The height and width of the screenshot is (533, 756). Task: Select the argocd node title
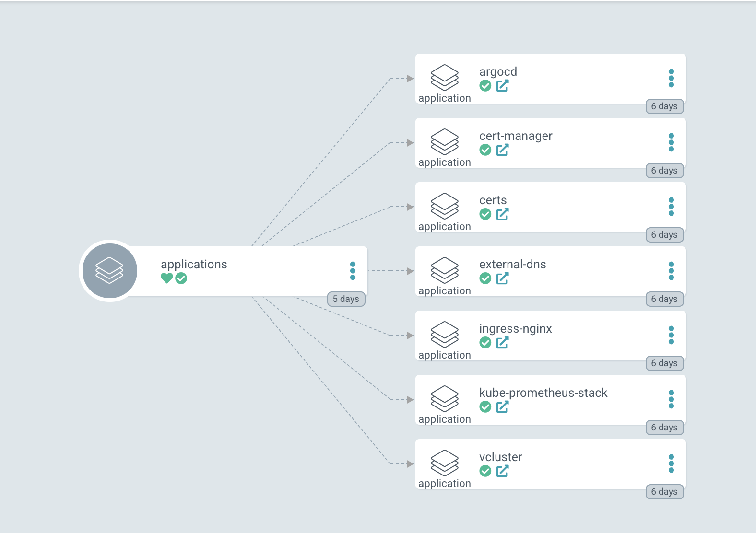(x=498, y=72)
